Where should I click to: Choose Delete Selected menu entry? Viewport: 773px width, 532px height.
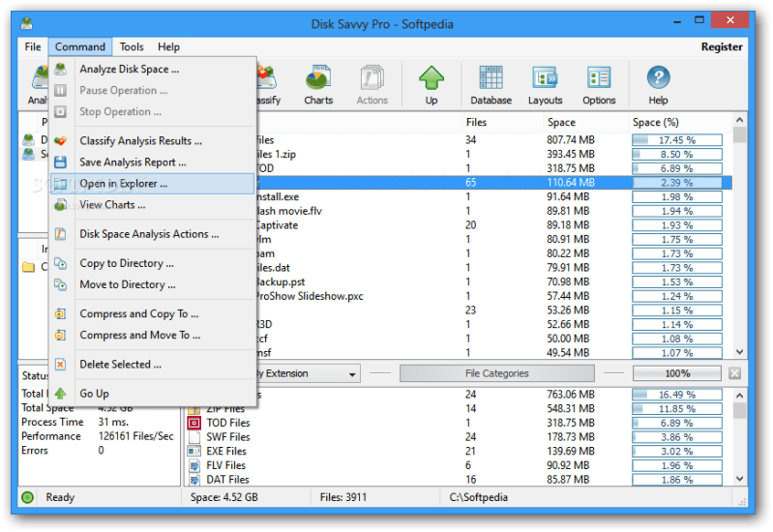(x=152, y=365)
